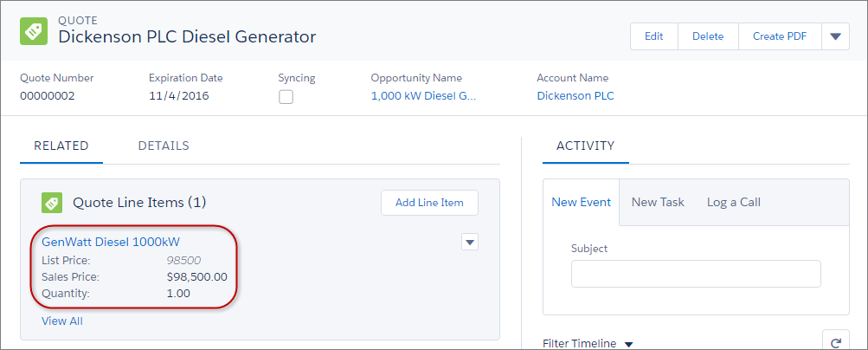Click the Dickenson PLC Diesel Generator title
The image size is (868, 350).
pyautogui.click(x=187, y=37)
